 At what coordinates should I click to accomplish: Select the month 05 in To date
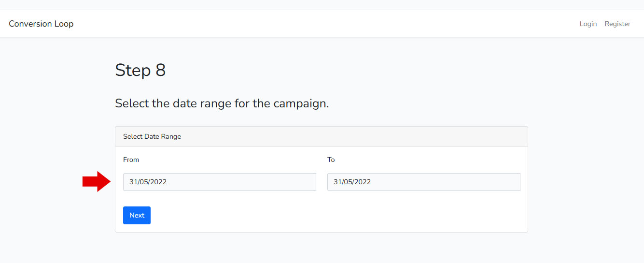[349, 182]
